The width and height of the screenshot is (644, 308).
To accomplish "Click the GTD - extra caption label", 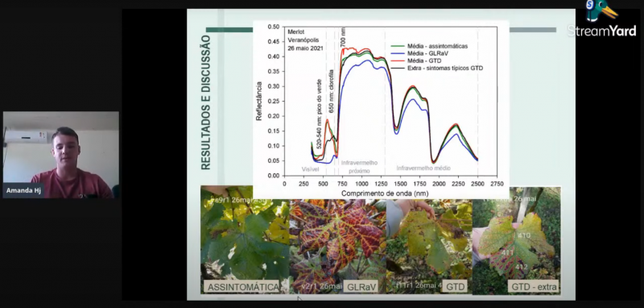I will [535, 286].
